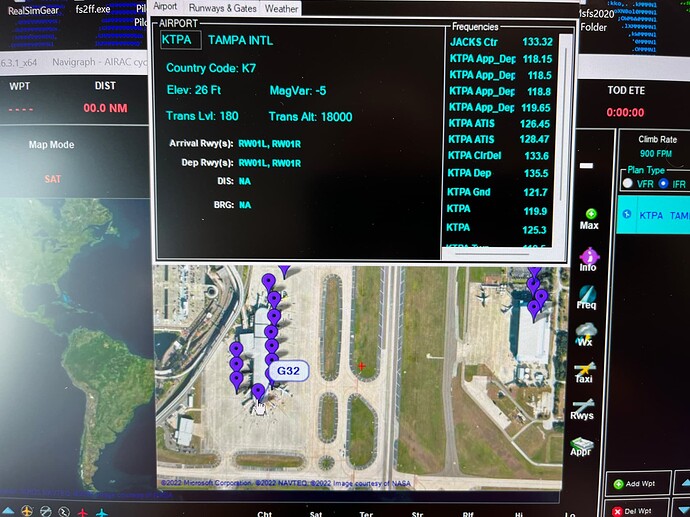Open approaches with the Appr icon

[581, 446]
